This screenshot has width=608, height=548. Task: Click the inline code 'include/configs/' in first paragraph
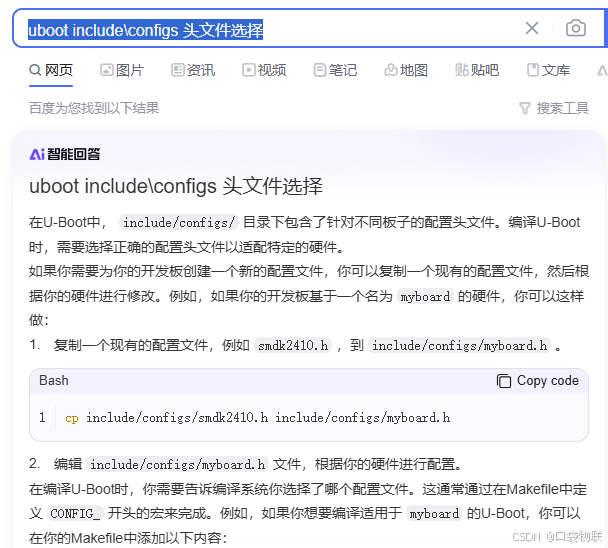click(x=179, y=223)
